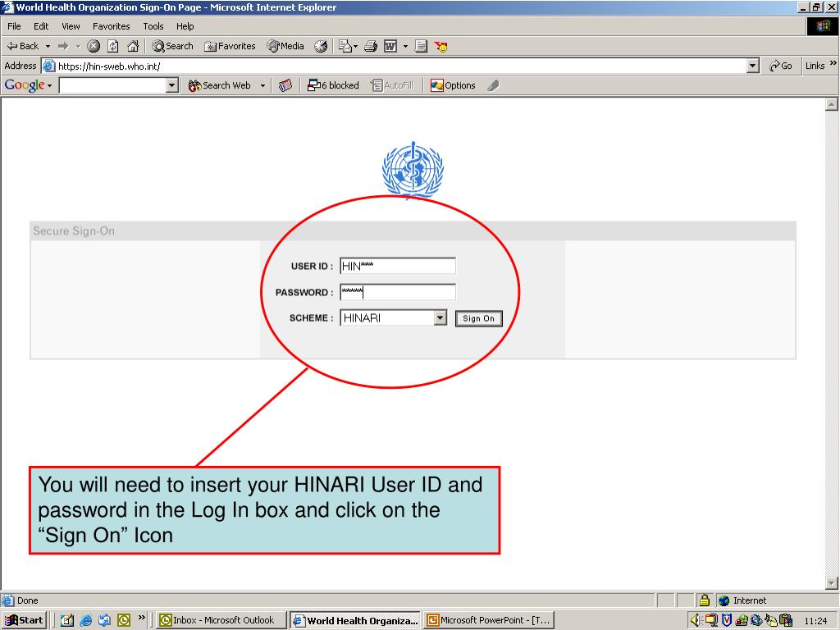The width and height of the screenshot is (840, 630).
Task: Open the Edit menu
Action: [x=41, y=26]
